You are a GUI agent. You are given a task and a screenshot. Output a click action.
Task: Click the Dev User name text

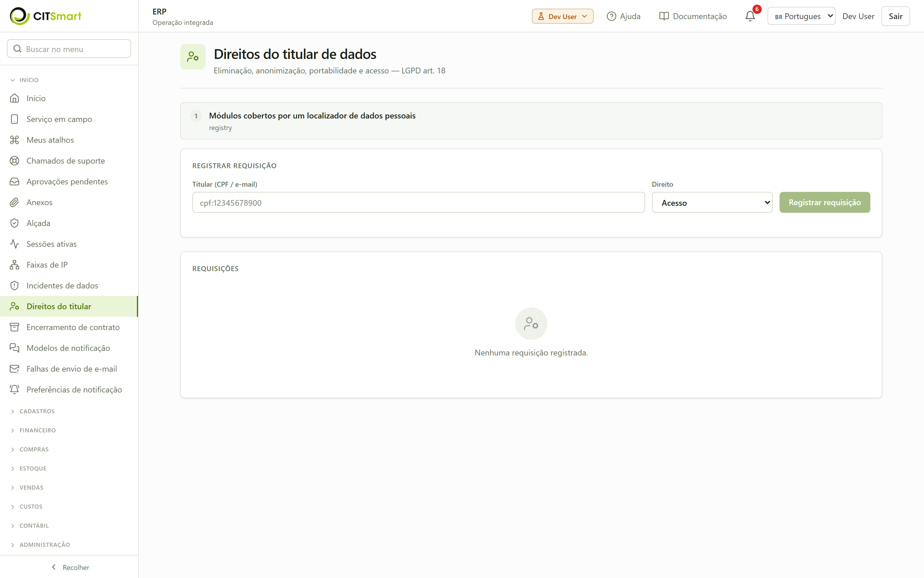[858, 16]
